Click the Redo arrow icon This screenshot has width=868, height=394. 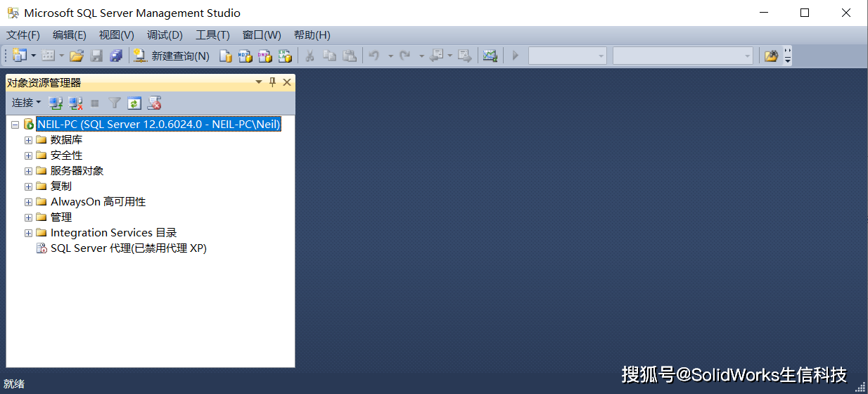(x=405, y=56)
